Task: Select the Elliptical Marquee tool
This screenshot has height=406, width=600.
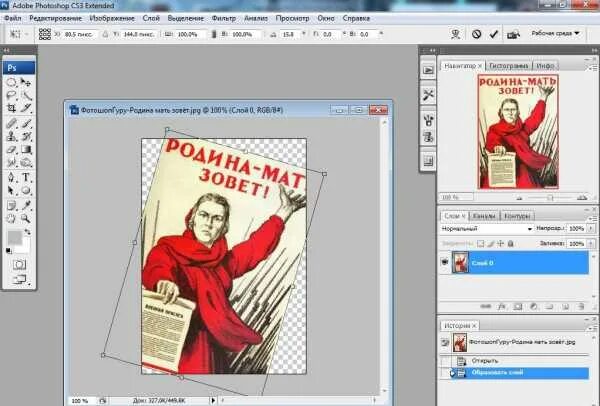Action: coord(11,82)
